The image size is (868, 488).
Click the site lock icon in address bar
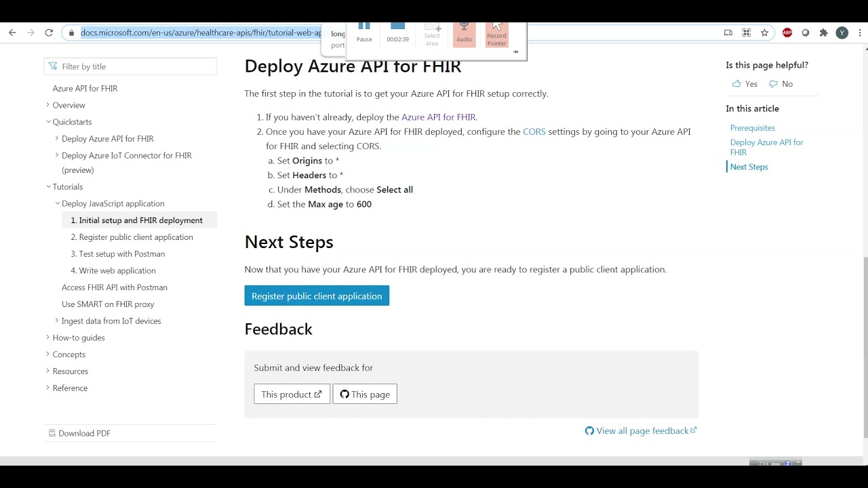(x=72, y=33)
